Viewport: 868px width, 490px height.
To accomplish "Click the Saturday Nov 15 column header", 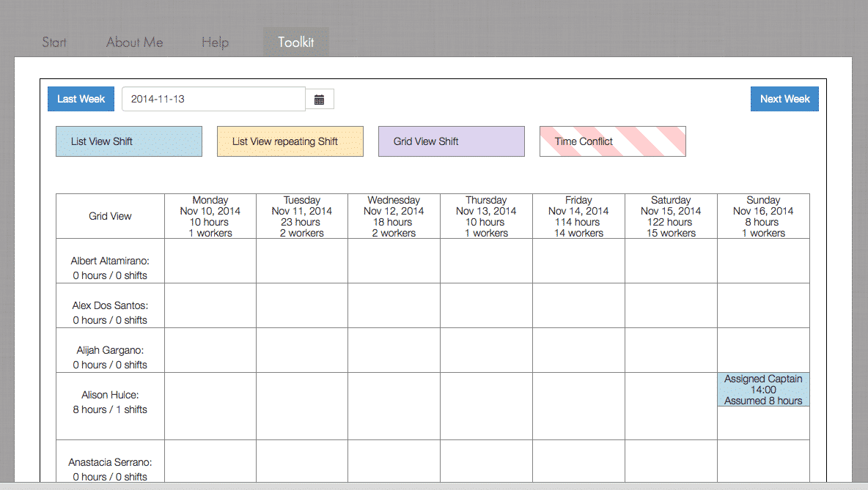I will 671,216.
